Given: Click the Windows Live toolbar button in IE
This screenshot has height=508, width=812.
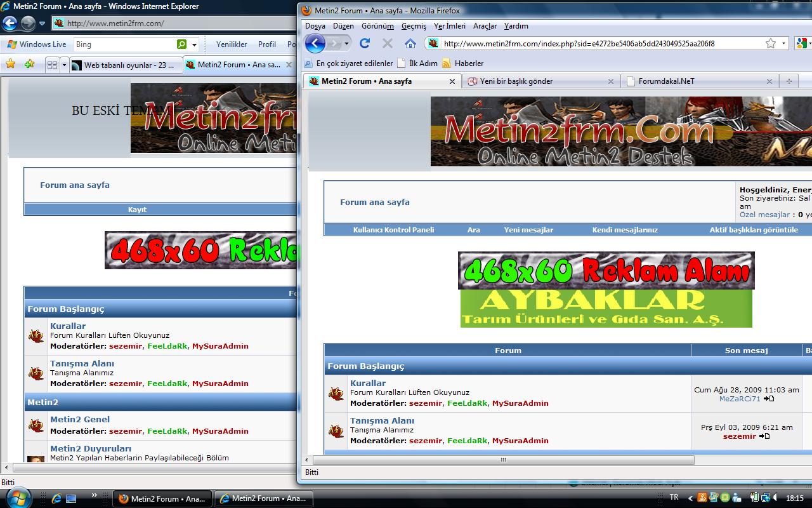Looking at the screenshot, I should point(37,44).
